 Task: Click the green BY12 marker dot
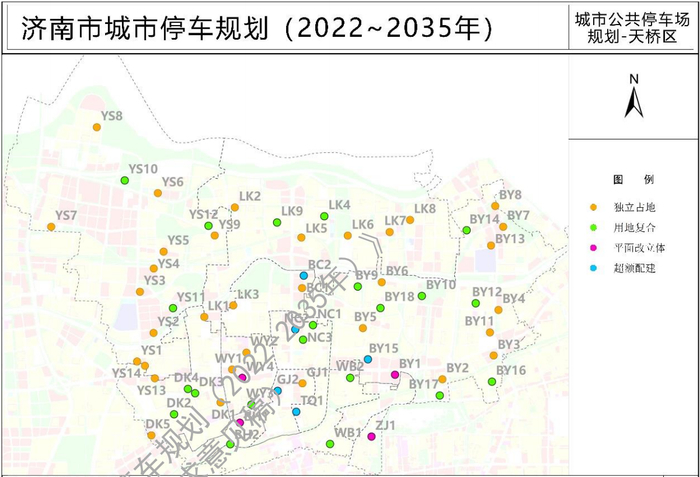[x=476, y=303]
